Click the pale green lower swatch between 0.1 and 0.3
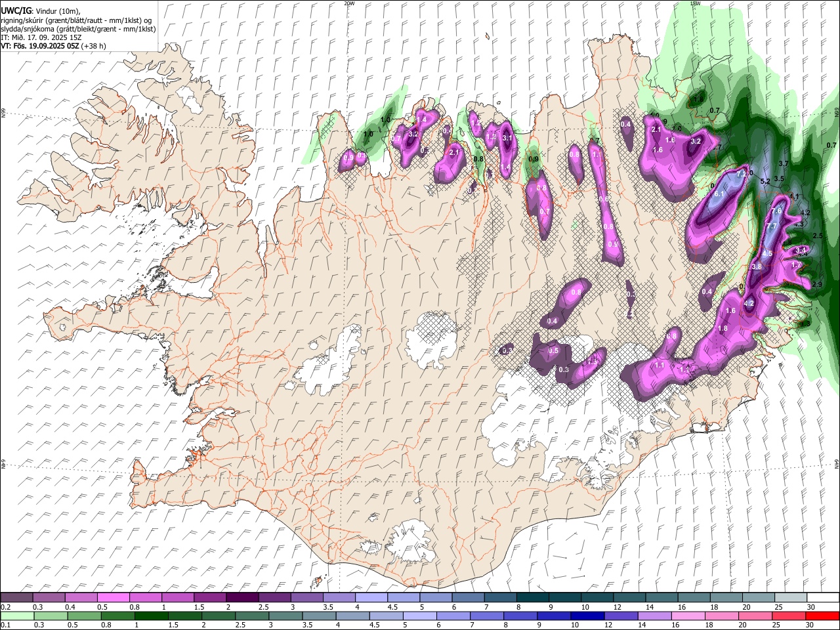The image size is (840, 630). click(17, 616)
